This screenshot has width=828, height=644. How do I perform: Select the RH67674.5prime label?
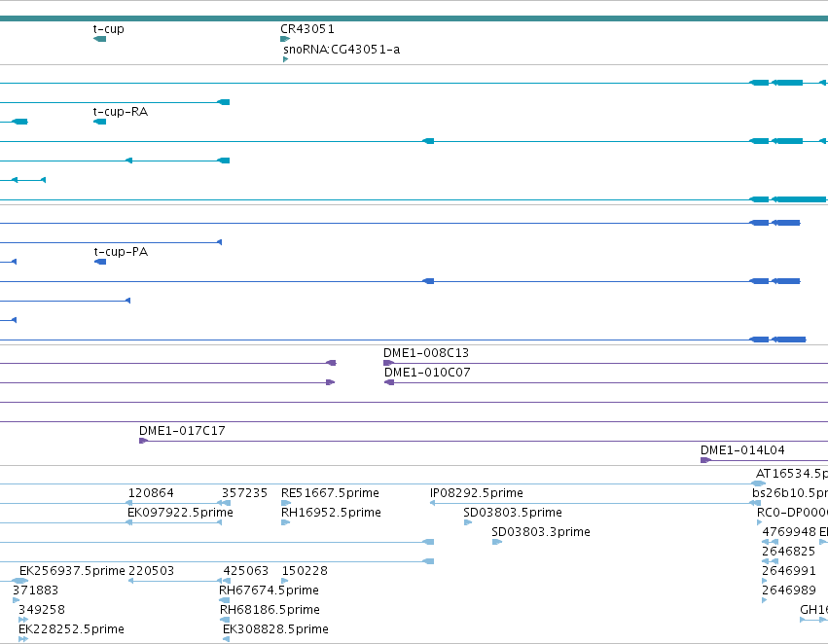click(269, 590)
